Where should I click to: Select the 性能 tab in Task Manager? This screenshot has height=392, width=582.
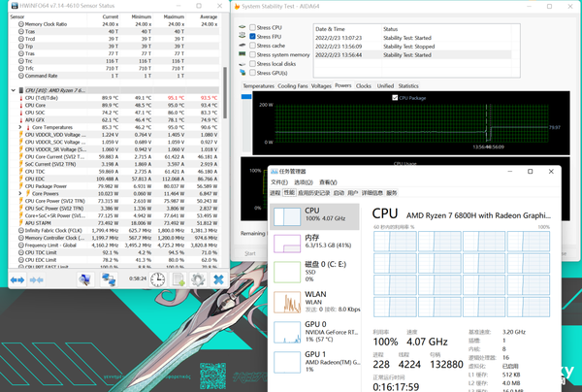(289, 192)
